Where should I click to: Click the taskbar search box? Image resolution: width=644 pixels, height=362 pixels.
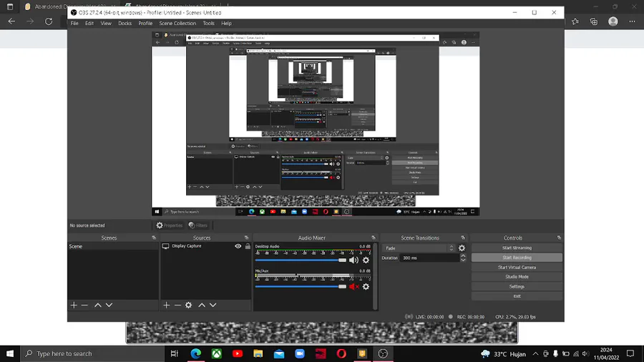[x=92, y=353]
